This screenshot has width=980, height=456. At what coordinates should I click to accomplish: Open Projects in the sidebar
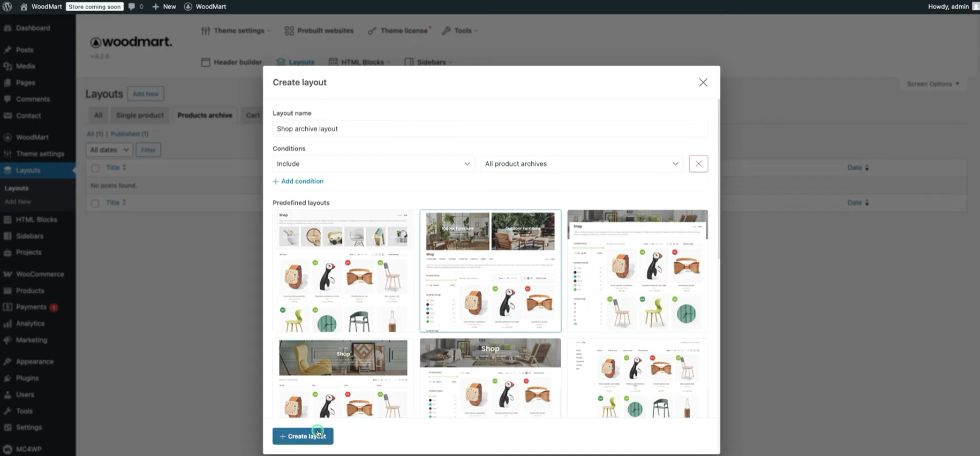(28, 252)
